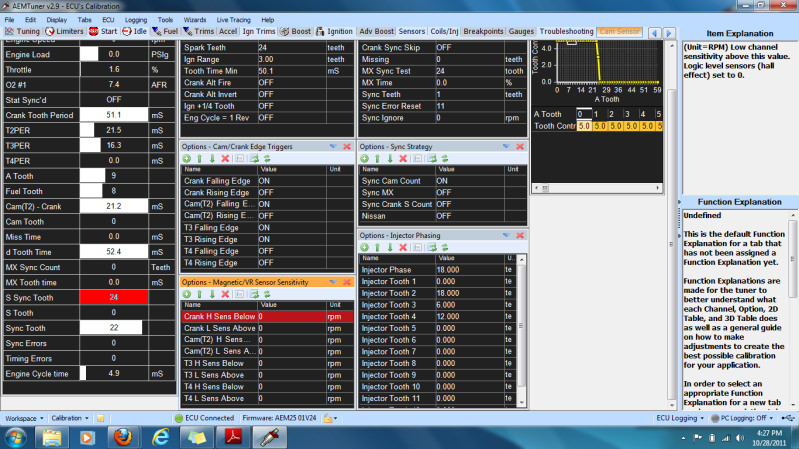This screenshot has height=449, width=799.
Task: Red delete icon in Sync Strategy toolbar
Action: 403,159
